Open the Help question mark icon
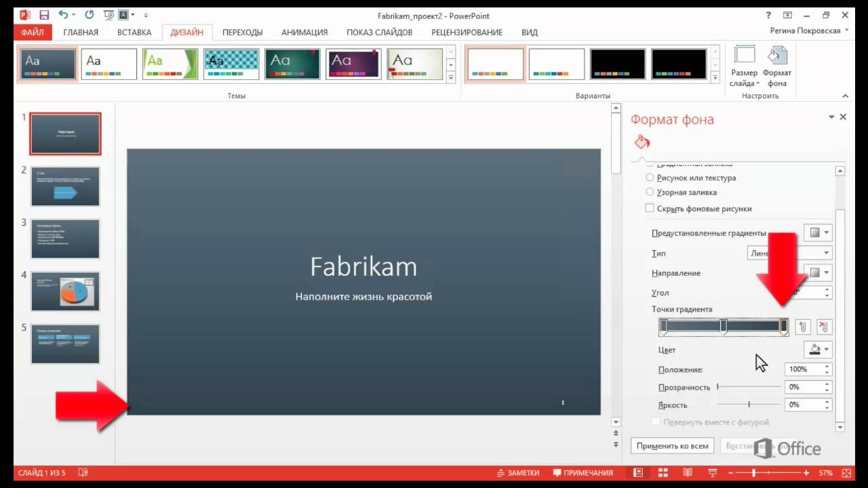Viewport: 868px width, 488px height. [x=768, y=15]
